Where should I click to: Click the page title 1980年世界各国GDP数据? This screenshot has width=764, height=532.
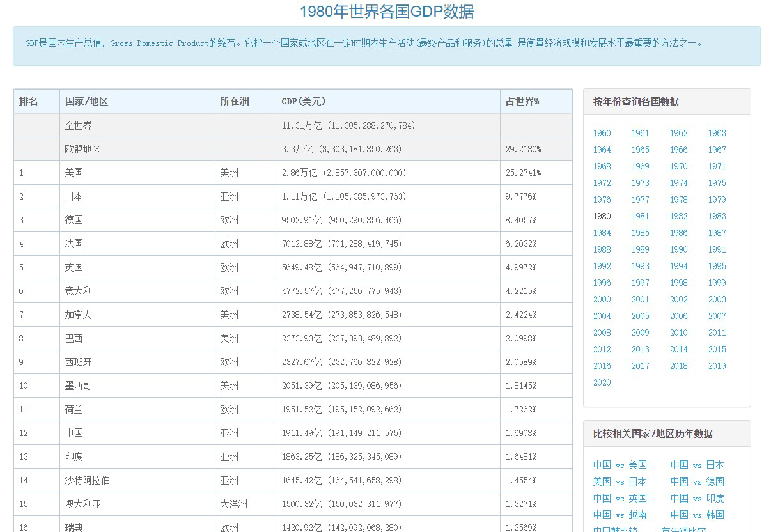click(387, 12)
